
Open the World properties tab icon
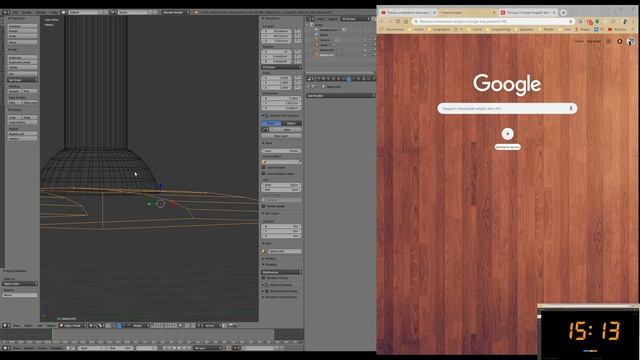click(x=333, y=79)
